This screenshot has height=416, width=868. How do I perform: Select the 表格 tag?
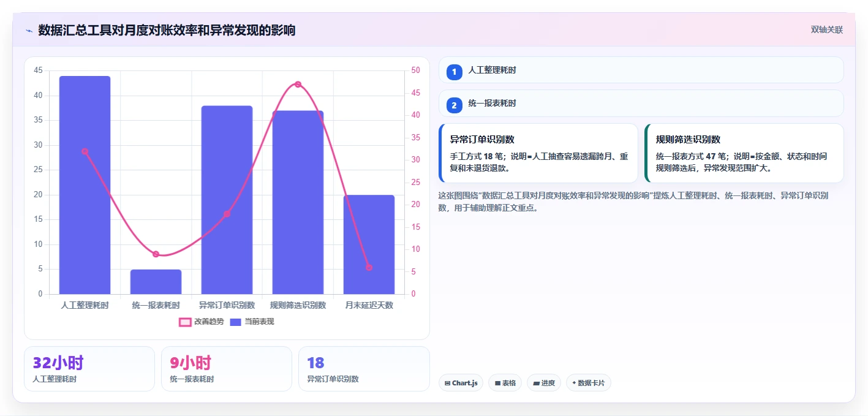[505, 383]
